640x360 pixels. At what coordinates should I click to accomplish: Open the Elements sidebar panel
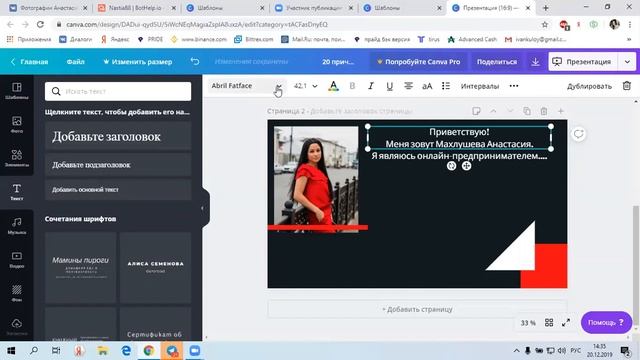(17, 158)
